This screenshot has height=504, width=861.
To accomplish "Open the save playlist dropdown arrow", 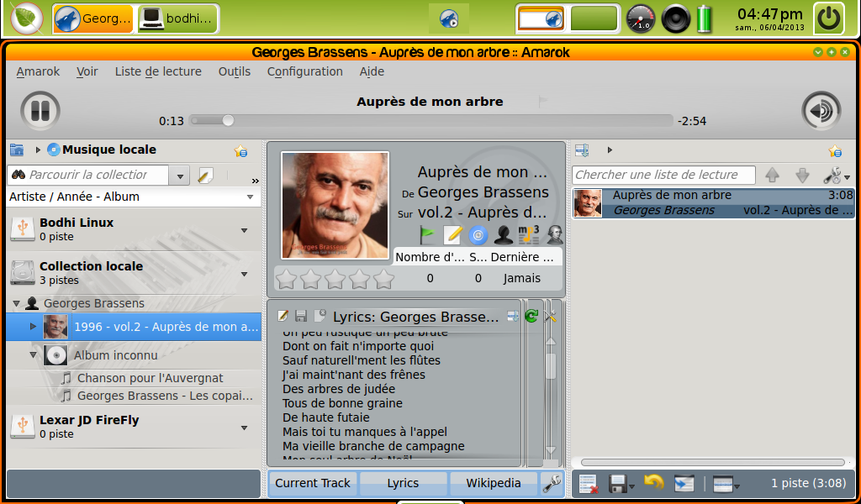I will tap(632, 486).
